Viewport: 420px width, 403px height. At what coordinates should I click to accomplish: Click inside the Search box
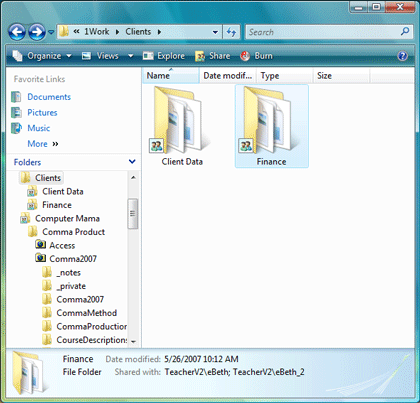point(322,32)
